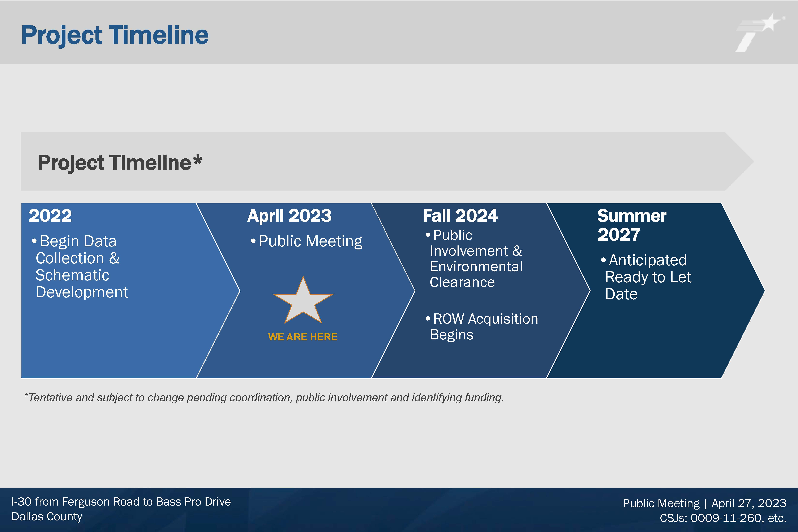Click the '*Tentative and subject to change' footnote
This screenshot has height=532, width=798.
[x=264, y=397]
